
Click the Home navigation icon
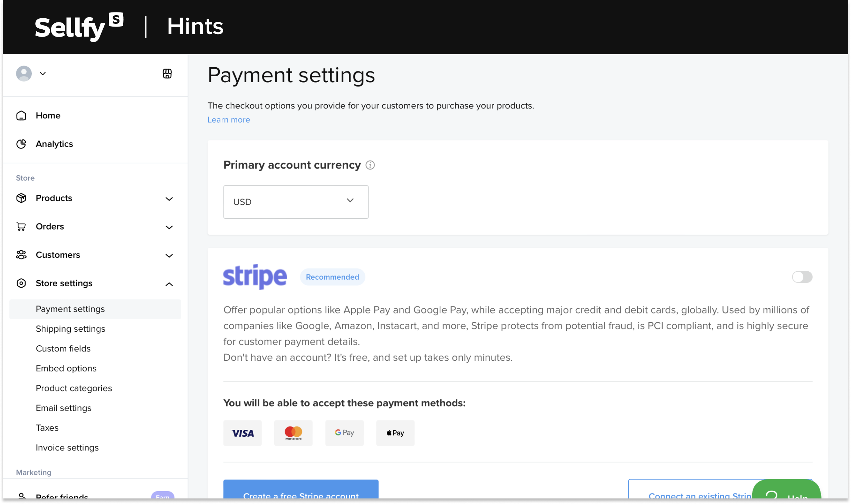[x=22, y=115]
